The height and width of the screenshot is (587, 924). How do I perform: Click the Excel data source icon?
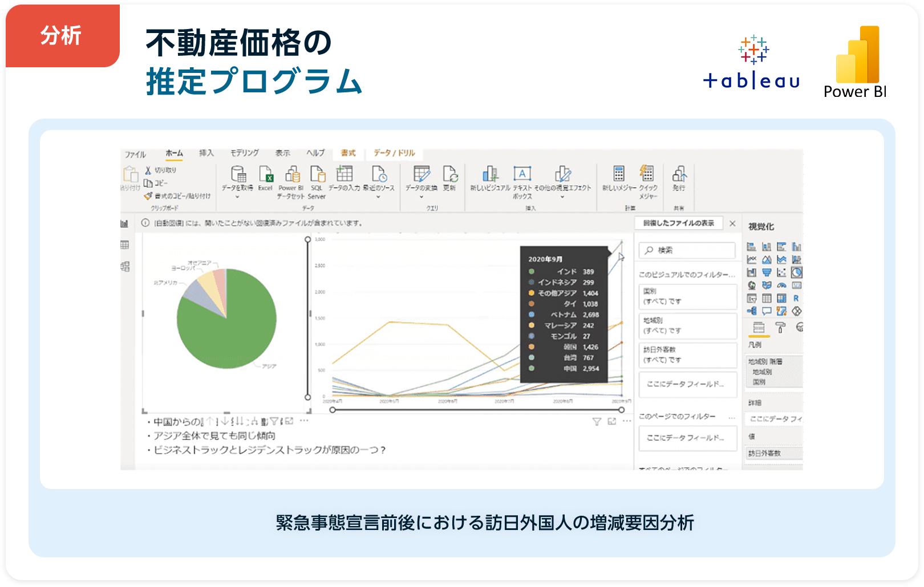click(266, 173)
